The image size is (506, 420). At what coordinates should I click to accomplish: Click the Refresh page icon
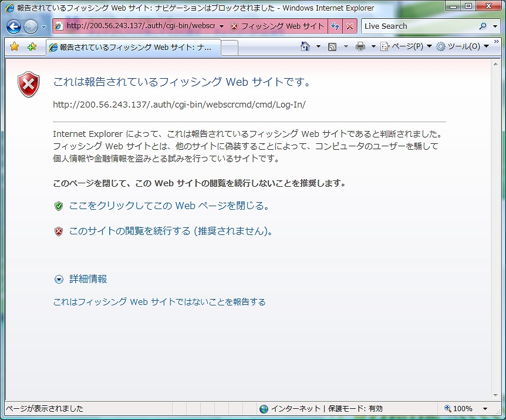(335, 26)
